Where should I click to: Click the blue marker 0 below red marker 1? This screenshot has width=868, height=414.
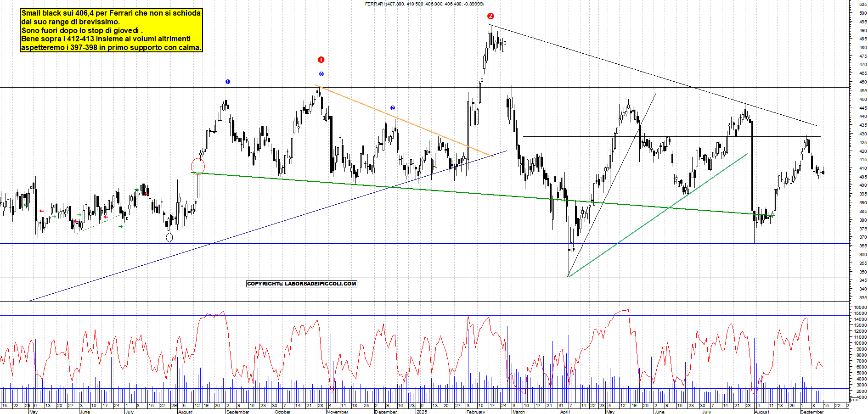pyautogui.click(x=321, y=74)
